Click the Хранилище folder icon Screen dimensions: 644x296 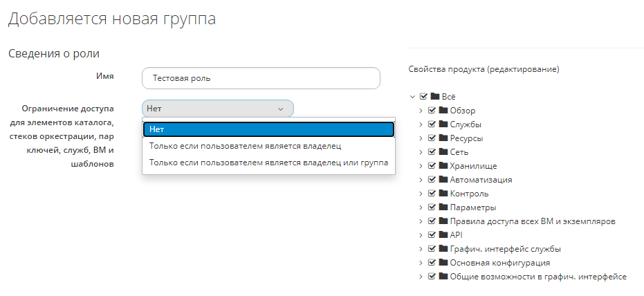443,166
